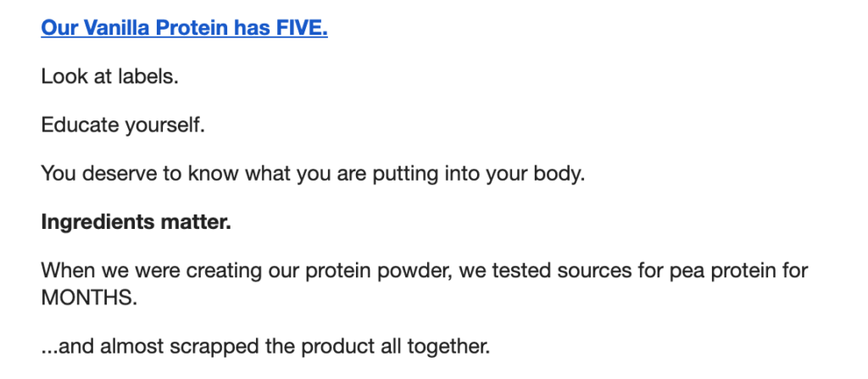
Task: Place cursor on the word 'yourself.'
Action: click(x=165, y=125)
